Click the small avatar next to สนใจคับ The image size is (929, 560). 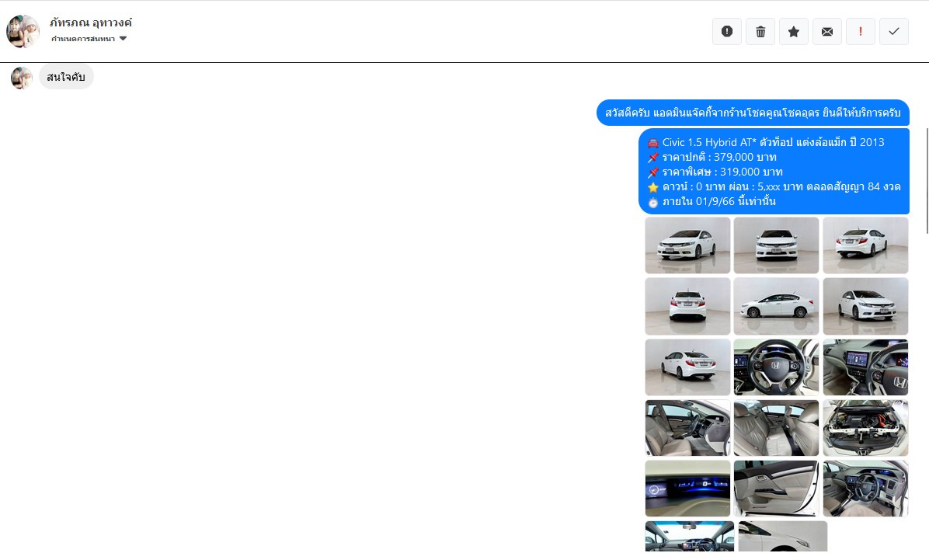pyautogui.click(x=22, y=78)
